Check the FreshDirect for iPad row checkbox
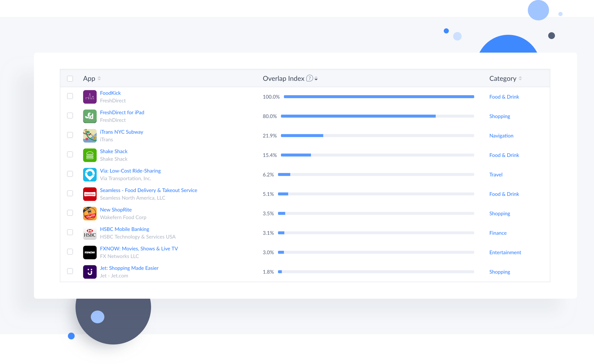 (70, 115)
